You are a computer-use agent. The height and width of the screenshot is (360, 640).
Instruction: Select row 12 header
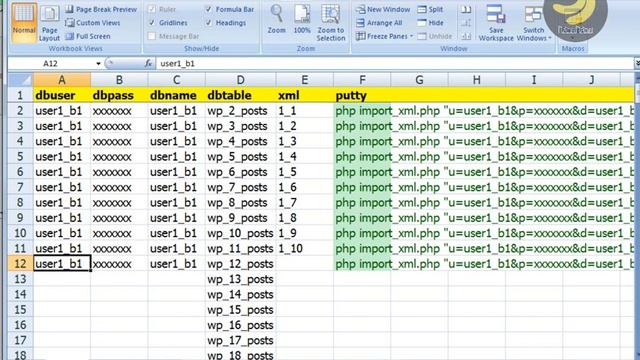(20, 264)
